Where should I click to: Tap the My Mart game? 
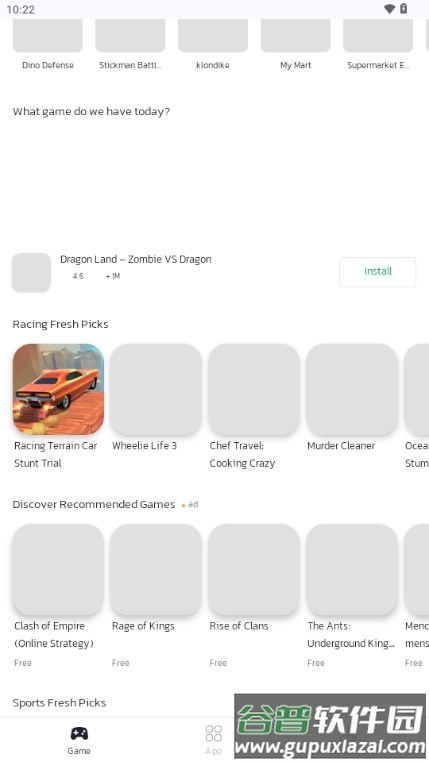[x=295, y=43]
